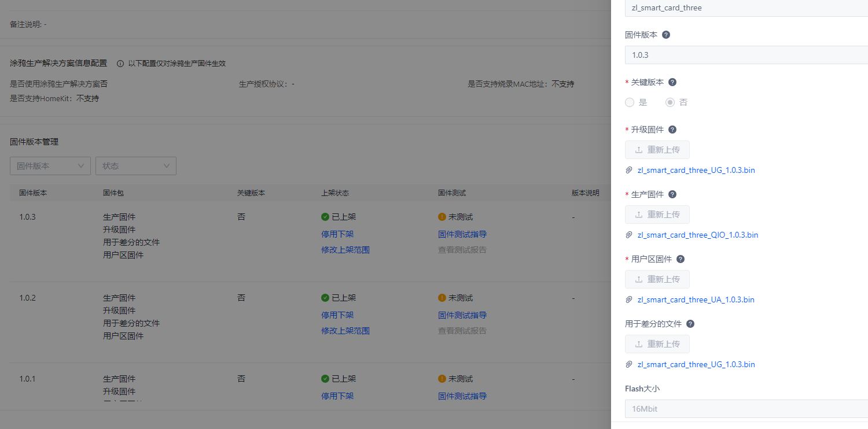Viewport: 868px width, 429px height.
Task: Click help icon next to 用于差分的文件
Action: coord(690,324)
